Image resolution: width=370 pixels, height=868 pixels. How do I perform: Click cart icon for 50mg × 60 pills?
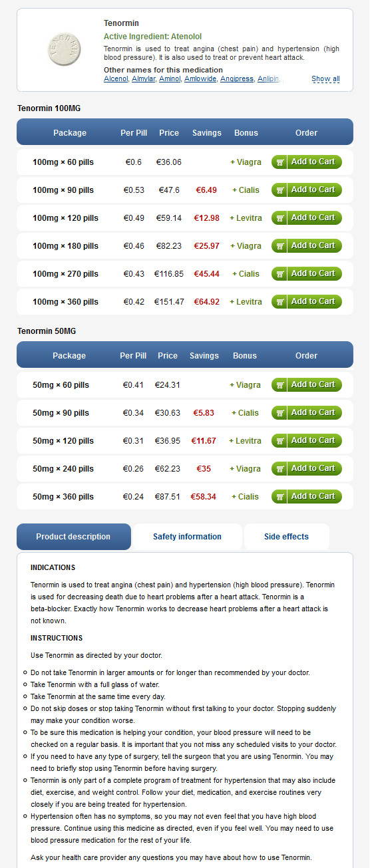280,384
